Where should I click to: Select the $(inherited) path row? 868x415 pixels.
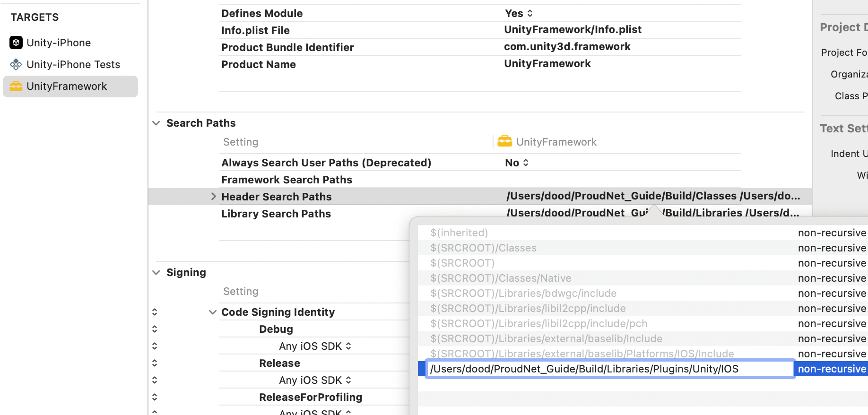[x=459, y=233]
